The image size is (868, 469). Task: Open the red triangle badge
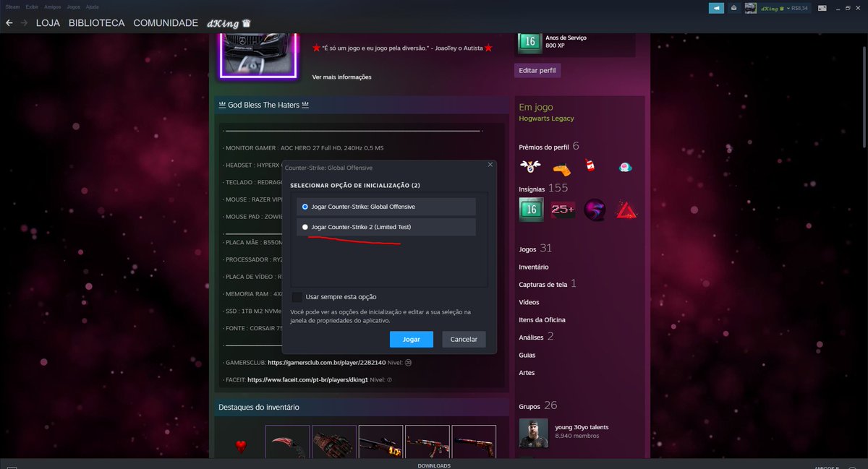click(626, 210)
